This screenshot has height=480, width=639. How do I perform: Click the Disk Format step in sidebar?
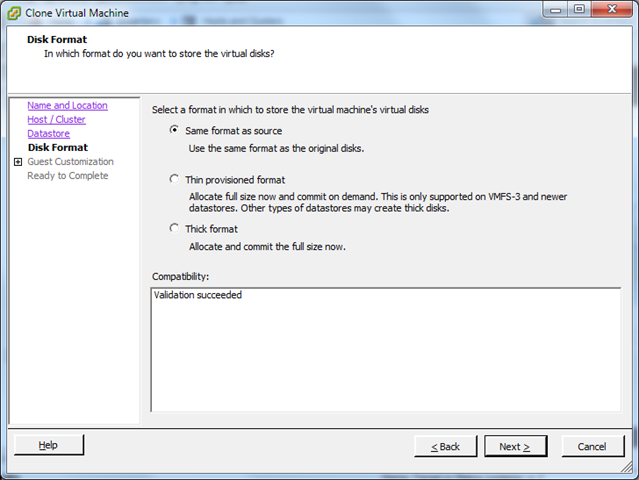pyautogui.click(x=57, y=148)
